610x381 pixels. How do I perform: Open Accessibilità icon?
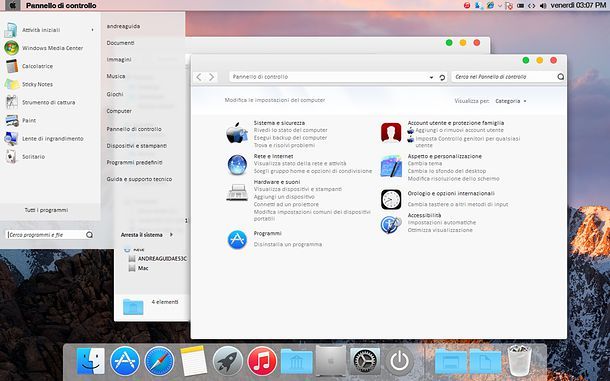[x=391, y=225]
